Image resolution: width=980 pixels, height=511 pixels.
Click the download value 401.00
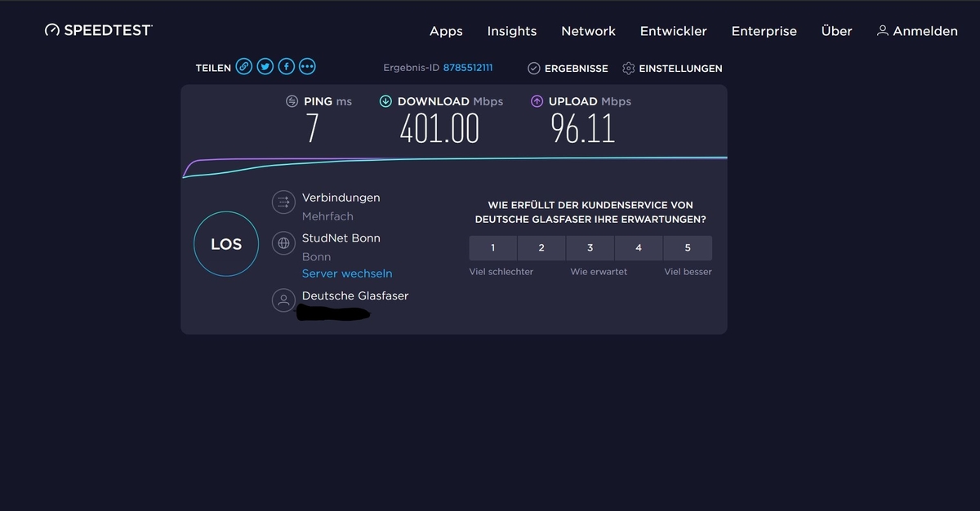pos(439,129)
